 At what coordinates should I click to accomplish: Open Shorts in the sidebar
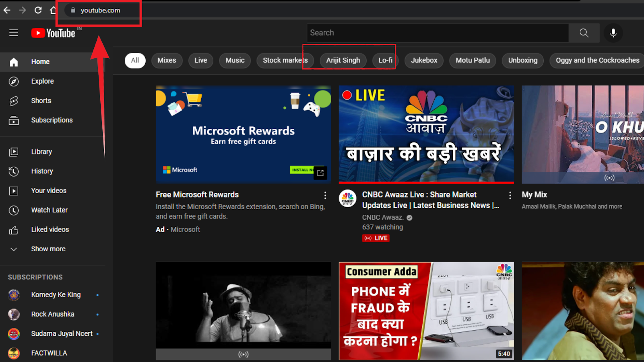point(52,101)
